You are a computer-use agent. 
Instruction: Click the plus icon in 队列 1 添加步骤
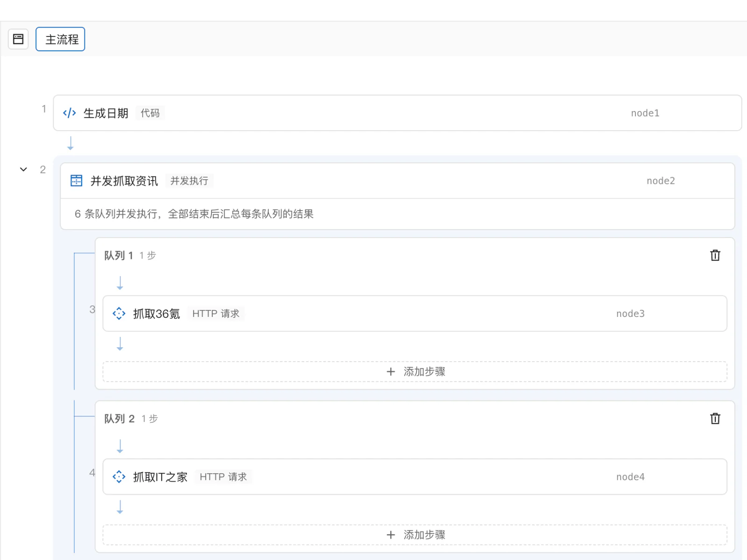pyautogui.click(x=391, y=371)
